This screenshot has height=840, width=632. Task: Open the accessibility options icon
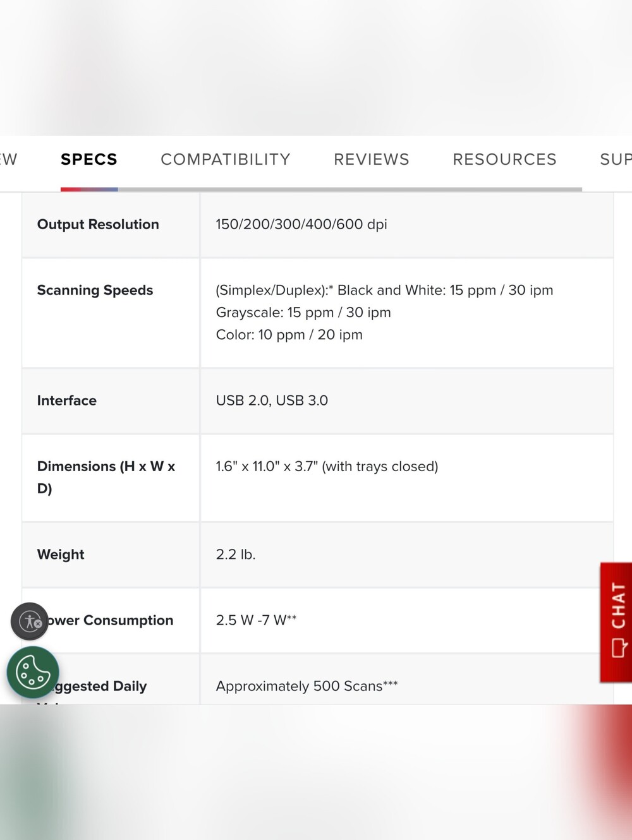tap(30, 621)
